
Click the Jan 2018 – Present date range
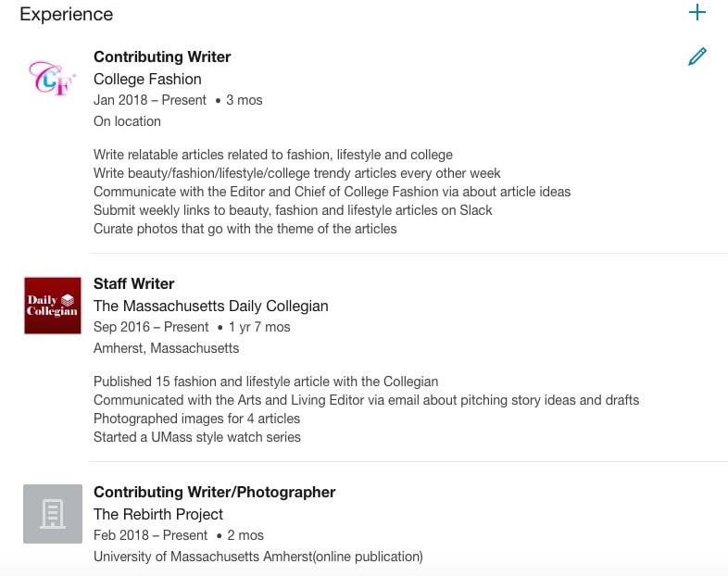pyautogui.click(x=150, y=100)
